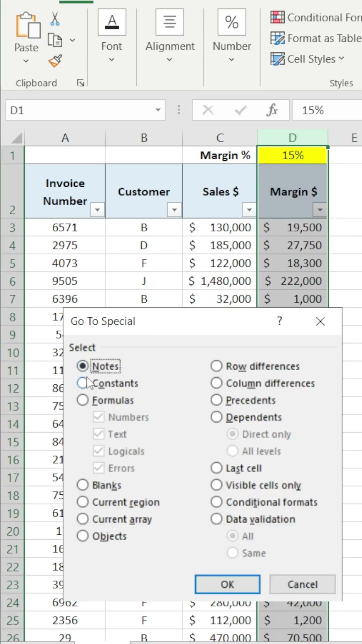Open the Alignment group icon
This screenshot has width=362, height=644.
click(x=170, y=22)
